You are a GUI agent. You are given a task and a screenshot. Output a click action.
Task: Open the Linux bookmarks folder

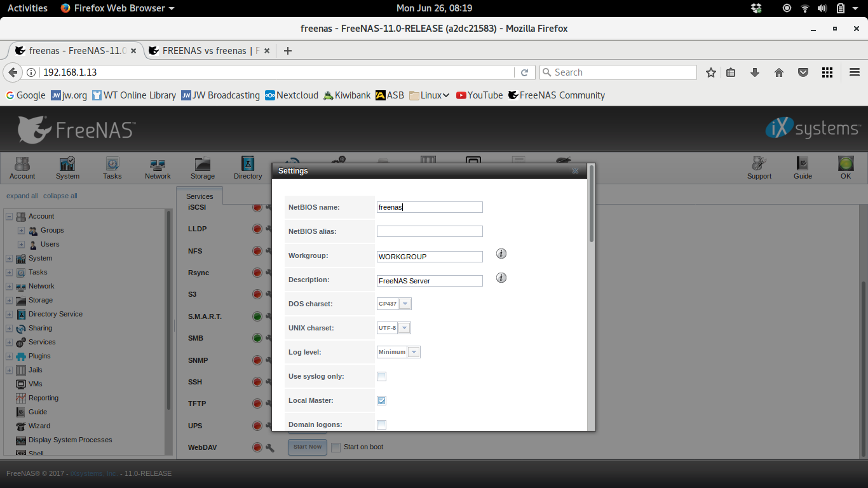(430, 95)
